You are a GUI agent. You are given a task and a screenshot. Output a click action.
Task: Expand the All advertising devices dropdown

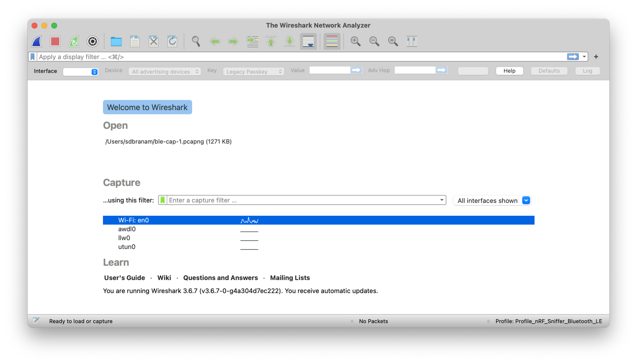[164, 71]
